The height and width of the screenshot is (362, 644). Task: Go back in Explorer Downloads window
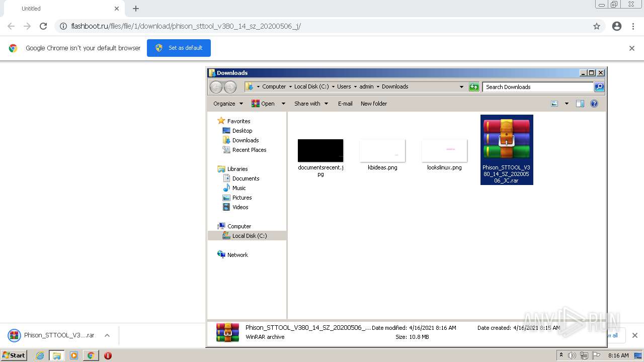coord(216,86)
